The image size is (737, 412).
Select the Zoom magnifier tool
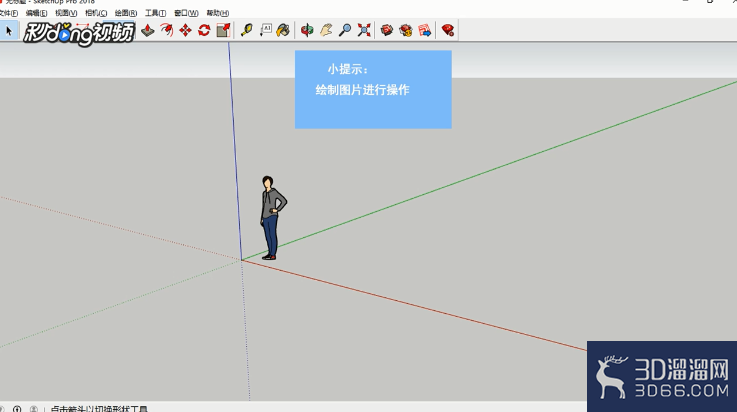345,31
